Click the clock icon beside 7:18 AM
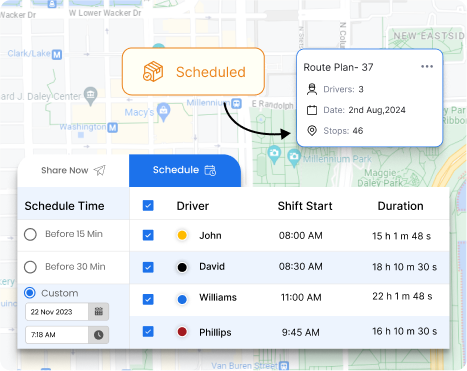Viewport: 467px width, 371px height. coord(99,335)
